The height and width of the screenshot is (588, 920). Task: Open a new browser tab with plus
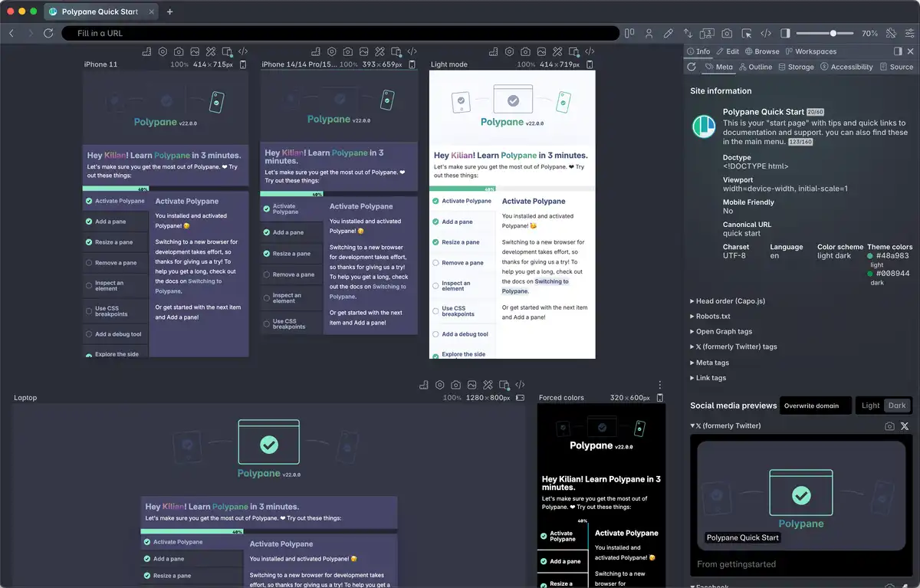coord(169,11)
